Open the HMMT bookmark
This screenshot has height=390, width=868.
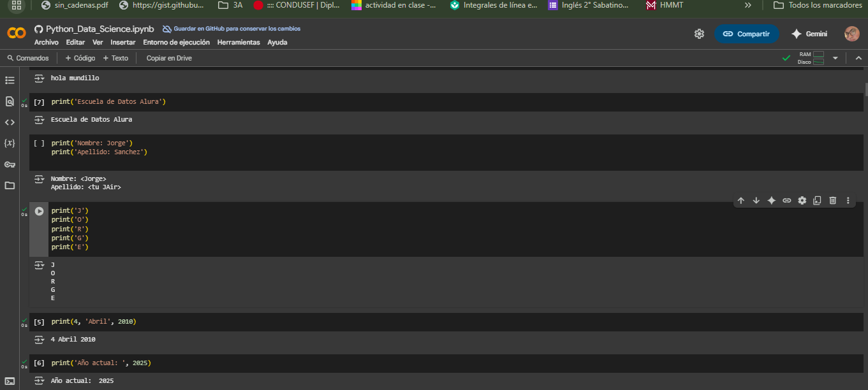[x=664, y=5]
